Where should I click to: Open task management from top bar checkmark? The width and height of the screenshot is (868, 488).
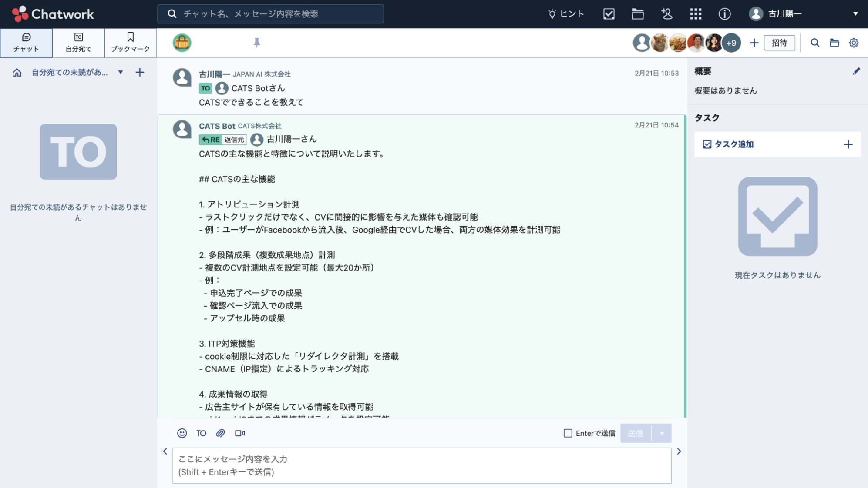point(609,14)
